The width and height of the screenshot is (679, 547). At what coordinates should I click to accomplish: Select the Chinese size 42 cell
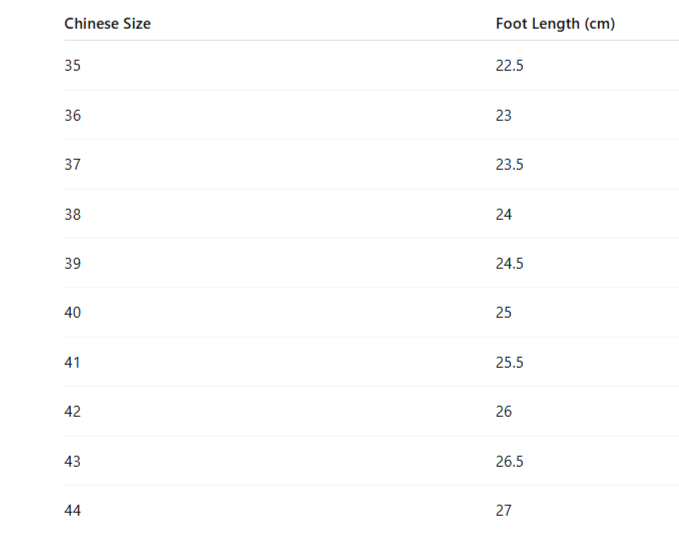[x=72, y=411]
